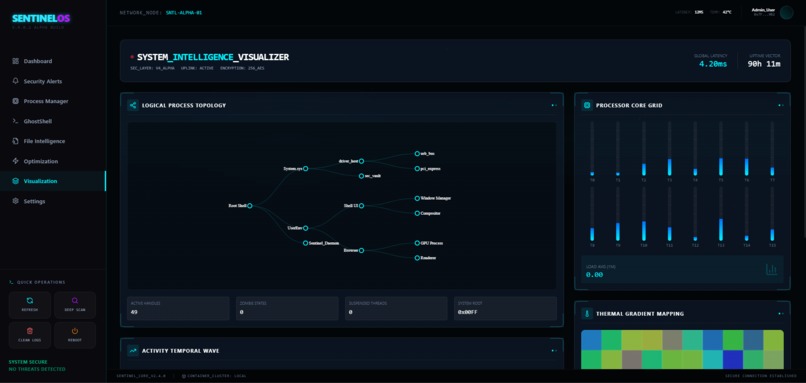Select the GPU Process node

(417, 243)
